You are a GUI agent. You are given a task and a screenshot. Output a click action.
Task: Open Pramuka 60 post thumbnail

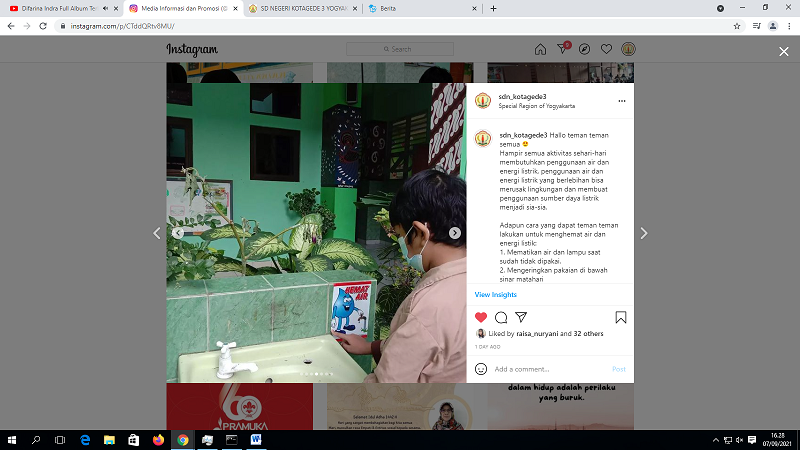(239, 407)
